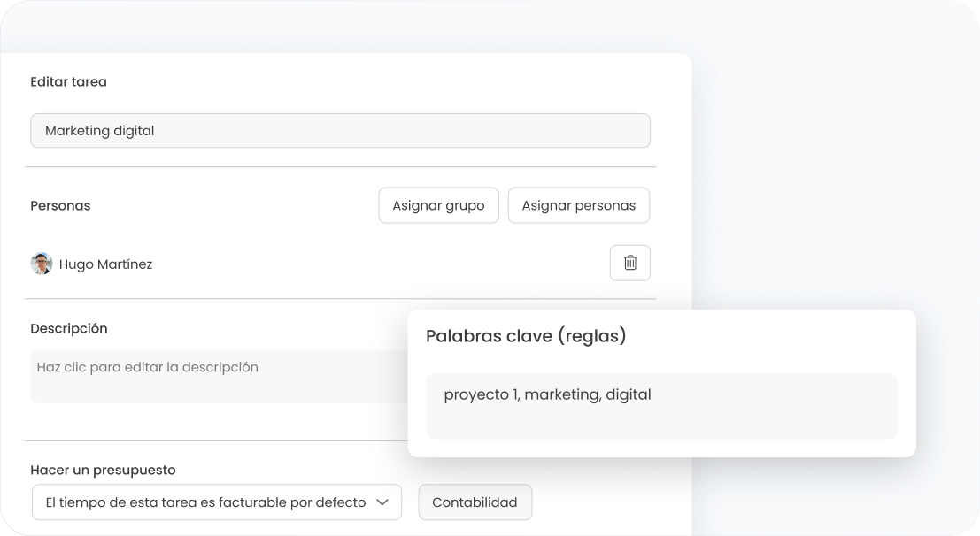Click the Editar tarea heading
The image size is (980, 536).
69,82
